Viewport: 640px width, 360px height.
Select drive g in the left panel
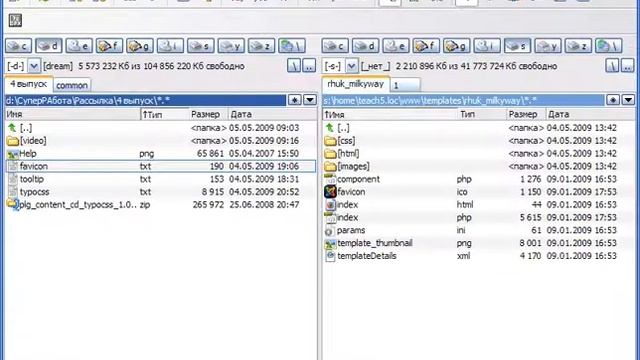click(140, 46)
